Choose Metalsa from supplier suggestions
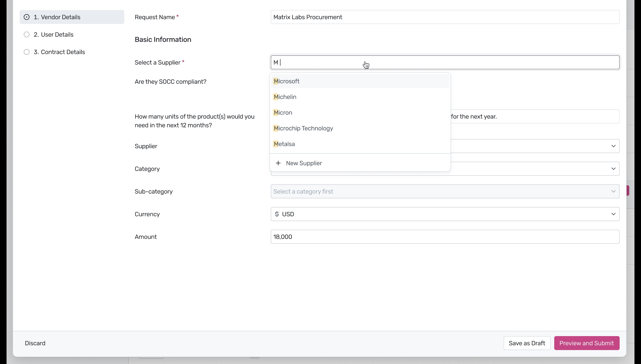The width and height of the screenshot is (641, 364). pos(360,144)
